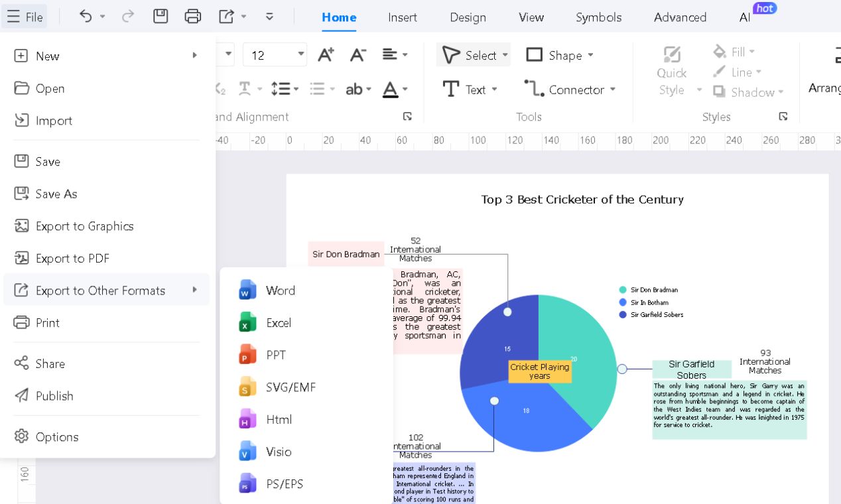Click the Print icon in quick toolbar

193,17
